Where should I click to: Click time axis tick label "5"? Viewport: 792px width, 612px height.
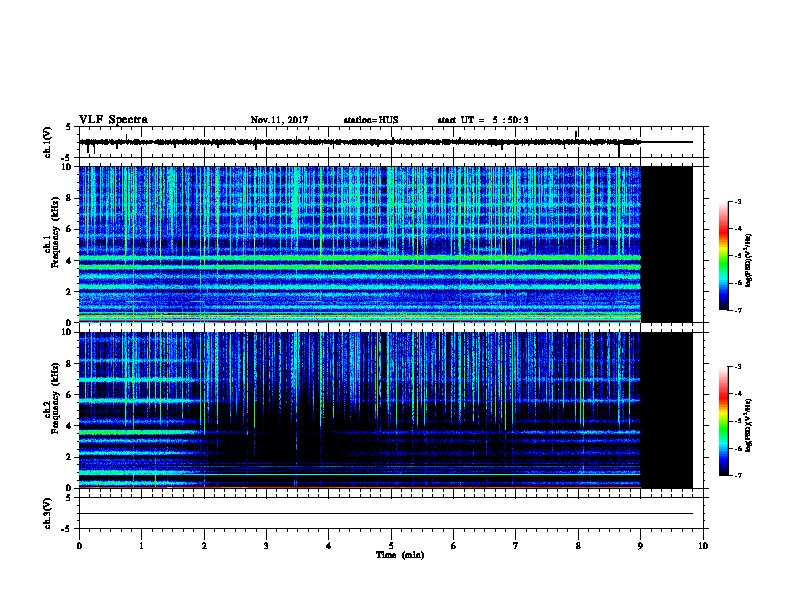click(391, 545)
